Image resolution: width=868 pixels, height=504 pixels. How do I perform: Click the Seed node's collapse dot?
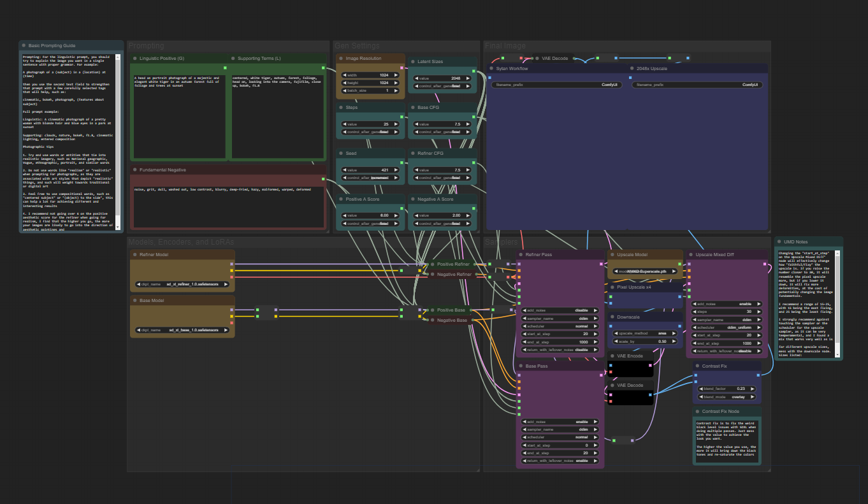click(341, 154)
